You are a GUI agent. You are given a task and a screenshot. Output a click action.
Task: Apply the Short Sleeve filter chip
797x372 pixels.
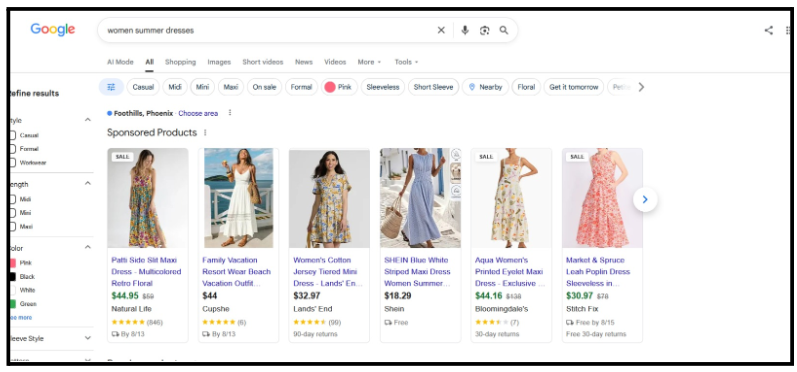(x=433, y=87)
